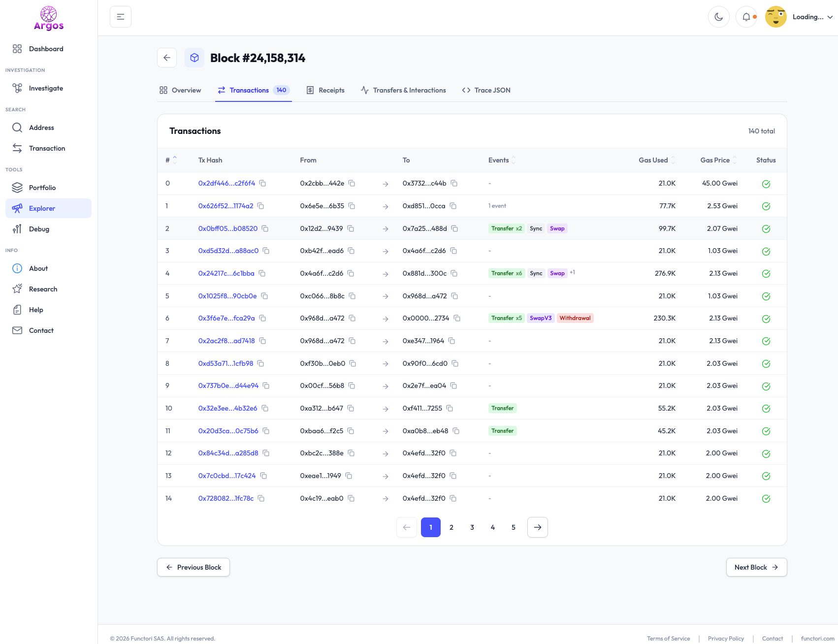
Task: Copy tx hash 0x0bff05...b08520
Action: 265,228
